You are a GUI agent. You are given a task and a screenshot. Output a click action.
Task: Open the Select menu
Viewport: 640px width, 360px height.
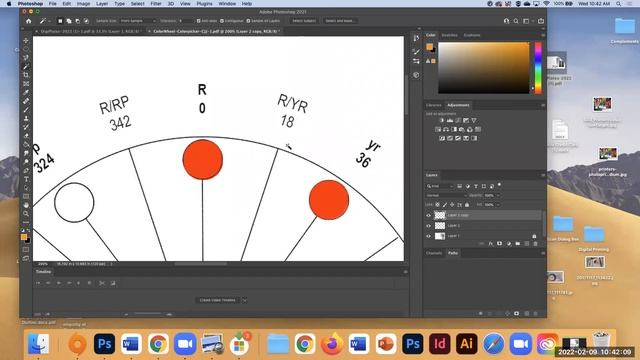[x=137, y=4]
